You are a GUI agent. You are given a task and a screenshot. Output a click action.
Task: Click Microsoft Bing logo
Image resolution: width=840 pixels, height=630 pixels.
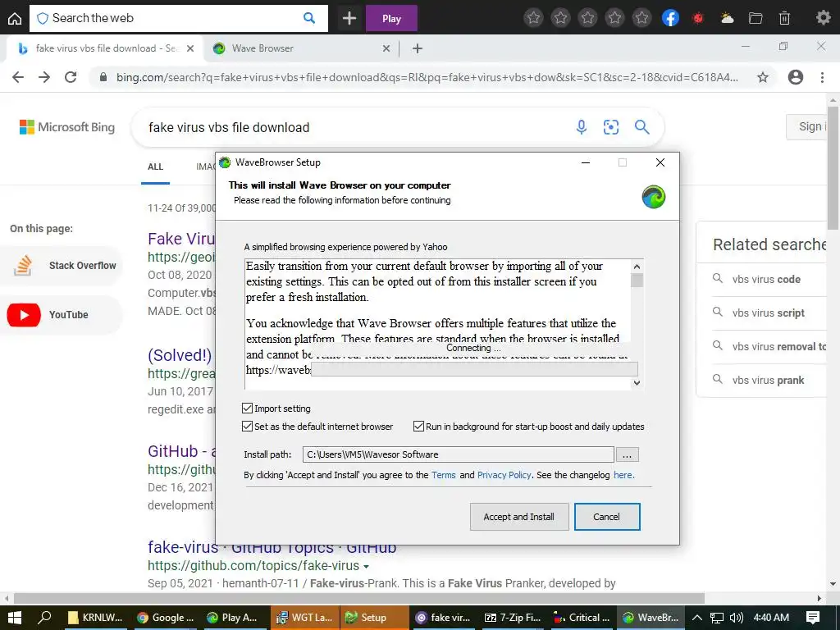[67, 127]
